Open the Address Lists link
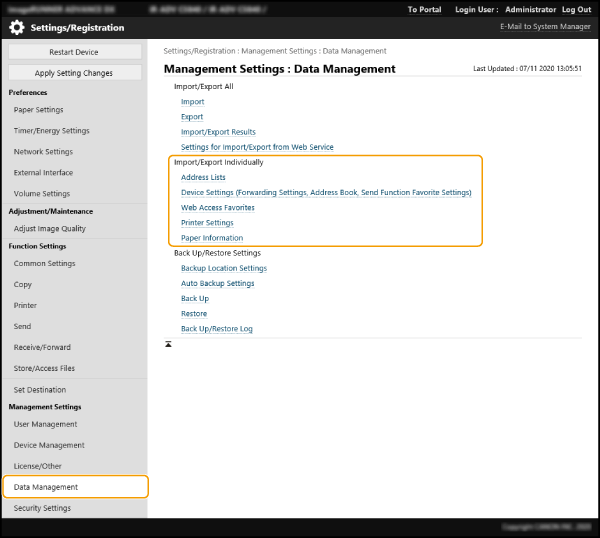This screenshot has height=538, width=600. (x=203, y=177)
